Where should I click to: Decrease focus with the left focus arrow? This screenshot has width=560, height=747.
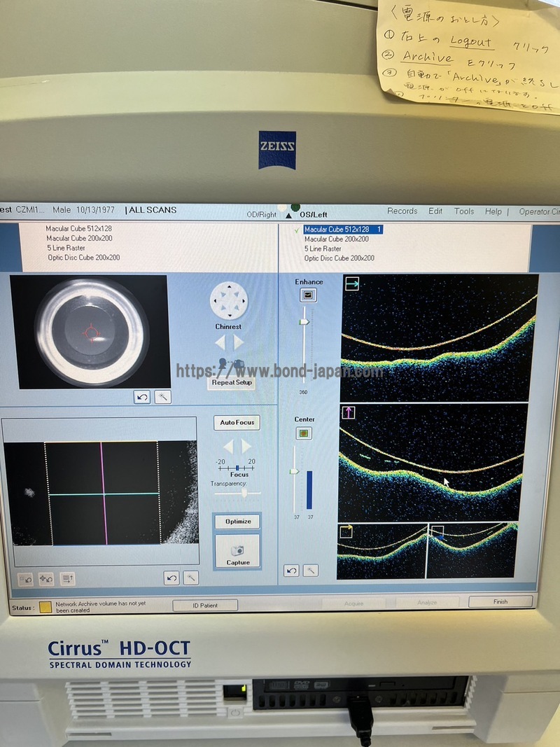(229, 447)
